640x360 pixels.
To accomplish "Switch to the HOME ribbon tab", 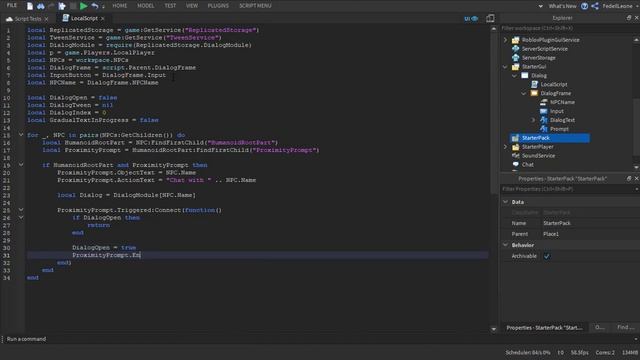I will (120, 6).
